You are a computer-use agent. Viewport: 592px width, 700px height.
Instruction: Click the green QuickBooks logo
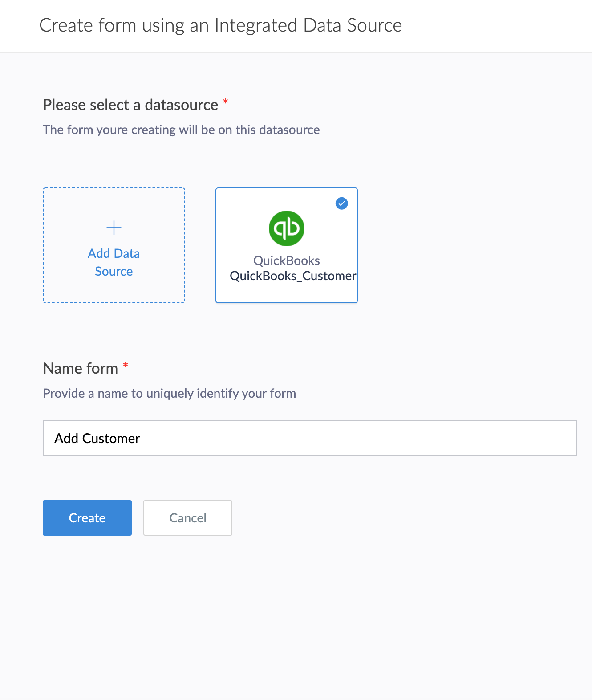pyautogui.click(x=287, y=228)
